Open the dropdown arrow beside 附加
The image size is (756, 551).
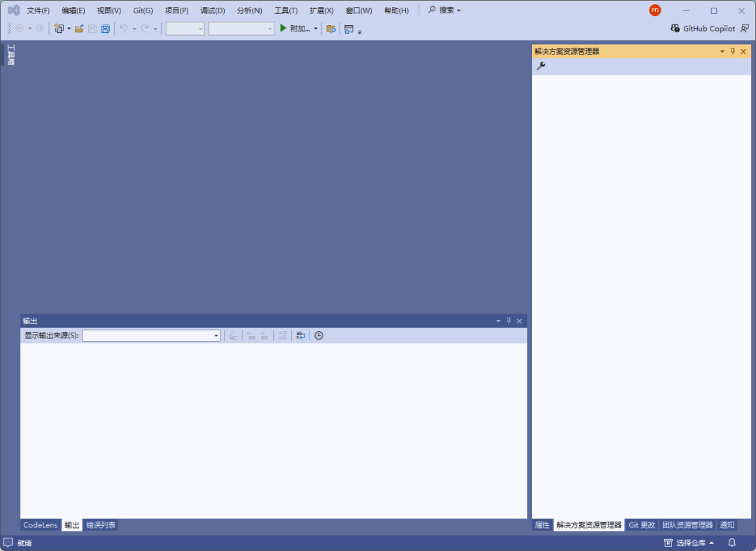[x=316, y=29]
